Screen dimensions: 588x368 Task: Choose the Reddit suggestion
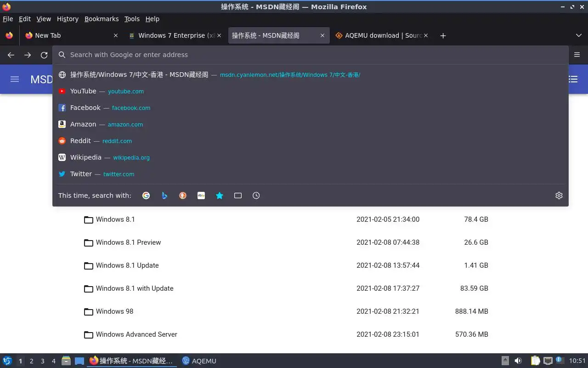(311, 141)
